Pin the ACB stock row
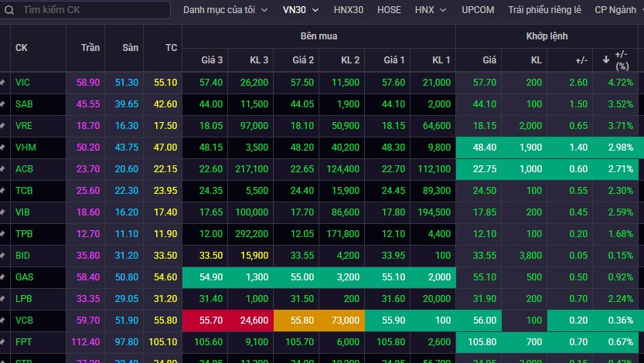The width and height of the screenshot is (644, 363). pos(3,168)
